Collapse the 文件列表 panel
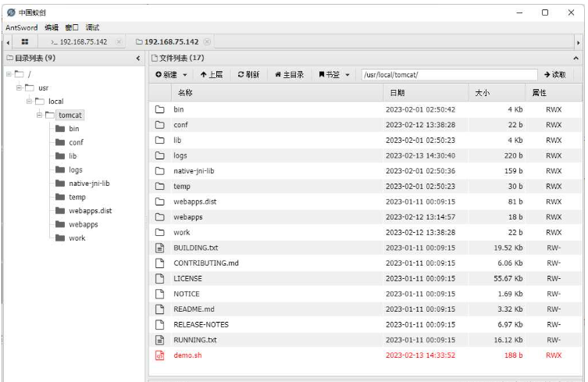Viewport: 588px width, 382px height. (576, 58)
